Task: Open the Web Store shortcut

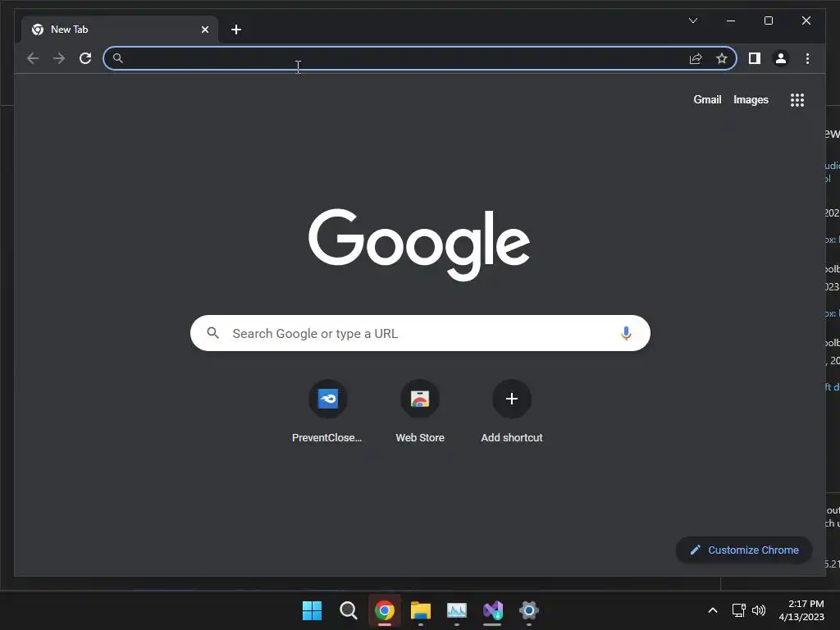Action: [420, 412]
